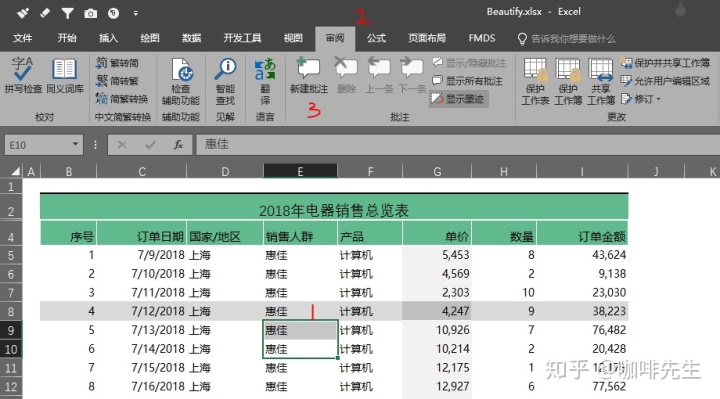Toggle 显示所有批注
Viewport: 720px width, 399px height.
click(x=467, y=81)
